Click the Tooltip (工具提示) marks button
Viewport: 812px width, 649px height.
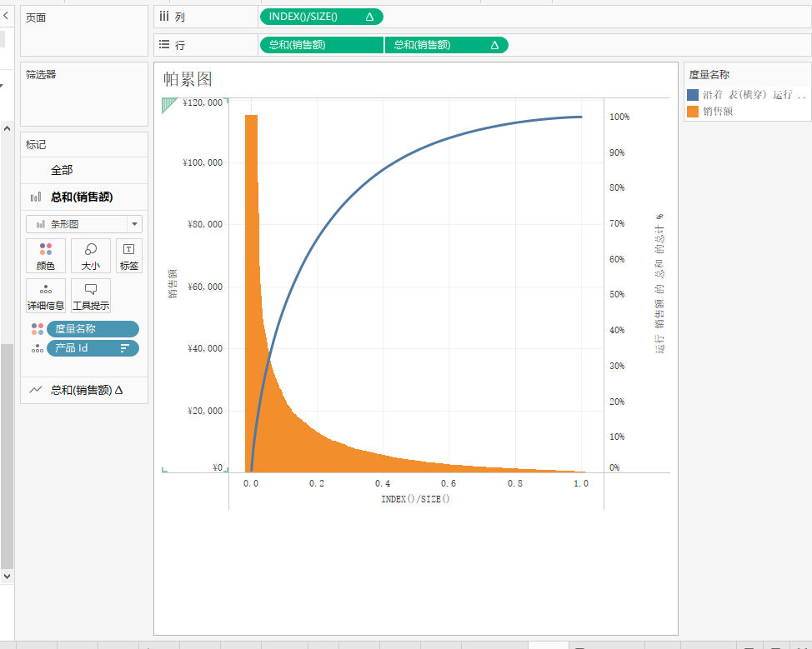91,296
